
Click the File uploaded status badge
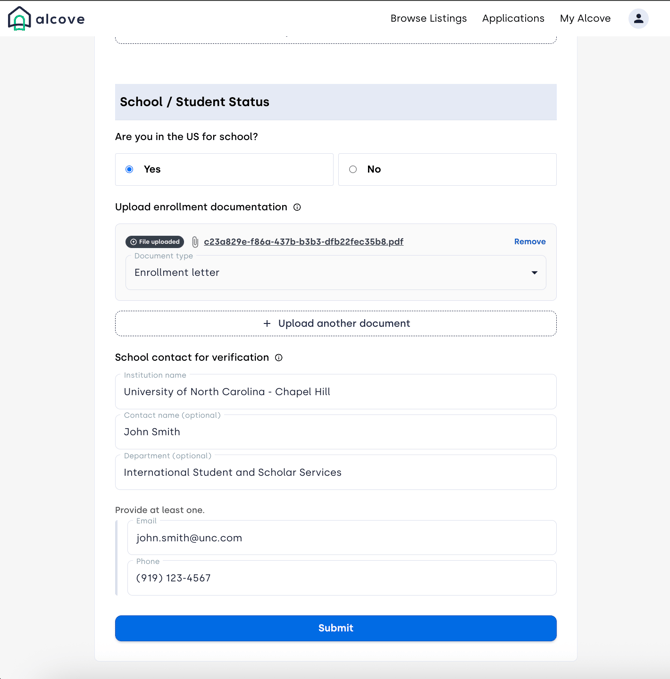[155, 242]
